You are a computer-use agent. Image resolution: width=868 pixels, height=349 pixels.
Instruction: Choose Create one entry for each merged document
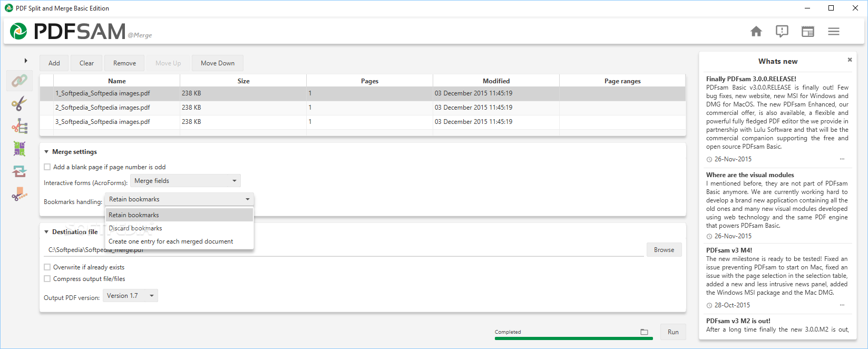(179, 241)
